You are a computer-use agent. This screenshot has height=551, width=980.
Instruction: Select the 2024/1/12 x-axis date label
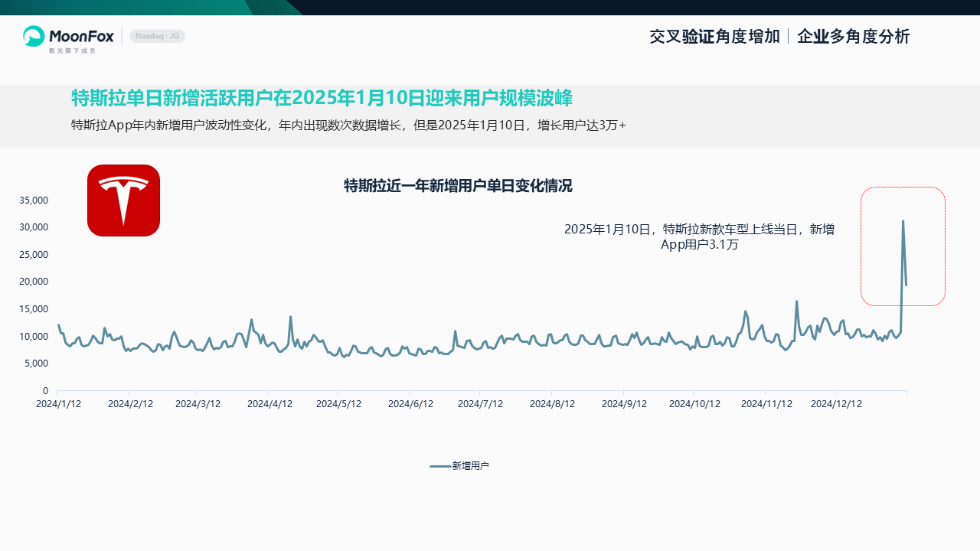[59, 404]
